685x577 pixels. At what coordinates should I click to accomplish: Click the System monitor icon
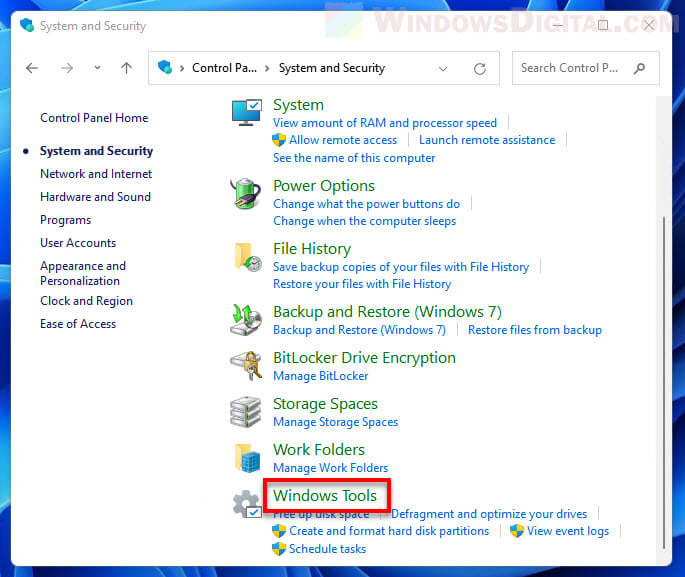(246, 112)
